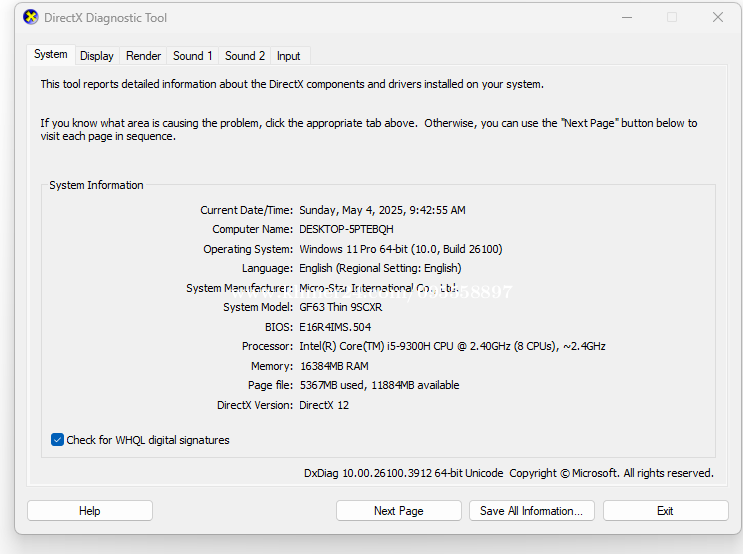Screen dimensions: 743x554
Task: Click the Processor label
Action: point(267,346)
